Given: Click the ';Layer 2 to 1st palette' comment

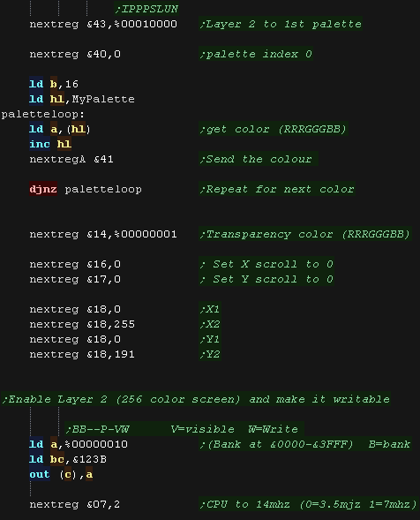Looking at the screenshot, I should (281, 24).
